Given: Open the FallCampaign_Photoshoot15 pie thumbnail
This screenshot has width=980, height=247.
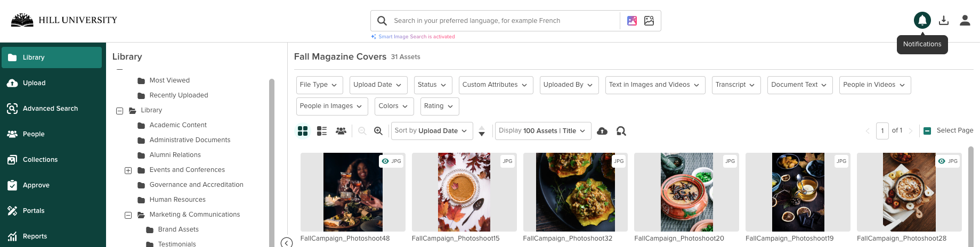Looking at the screenshot, I should point(464,192).
